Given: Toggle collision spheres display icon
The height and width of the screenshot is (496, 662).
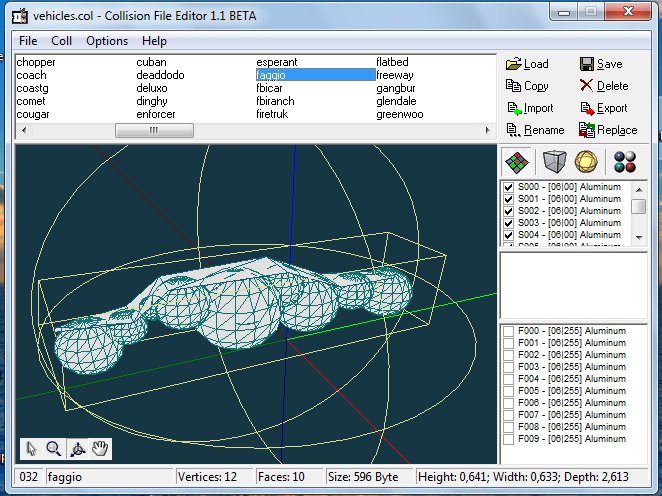Looking at the screenshot, I should [x=586, y=162].
